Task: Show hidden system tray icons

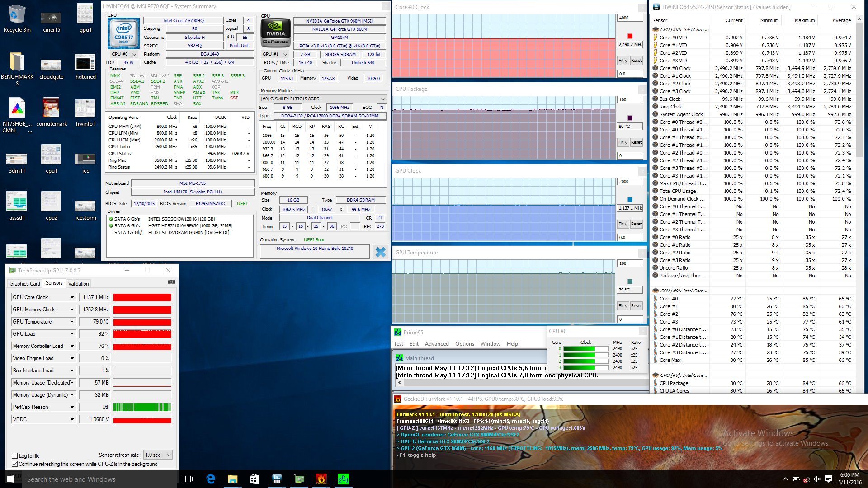Action: [x=785, y=479]
